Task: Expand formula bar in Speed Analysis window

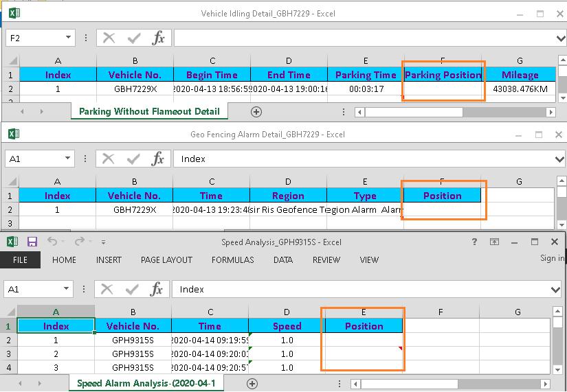Action: [x=556, y=290]
